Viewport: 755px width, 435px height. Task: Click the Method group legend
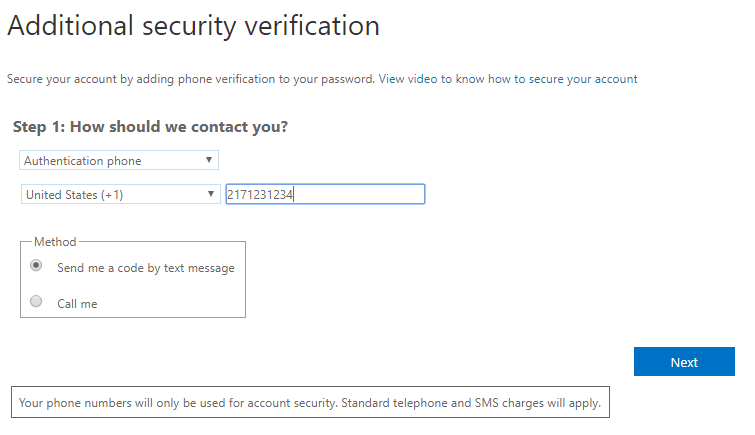coord(55,241)
